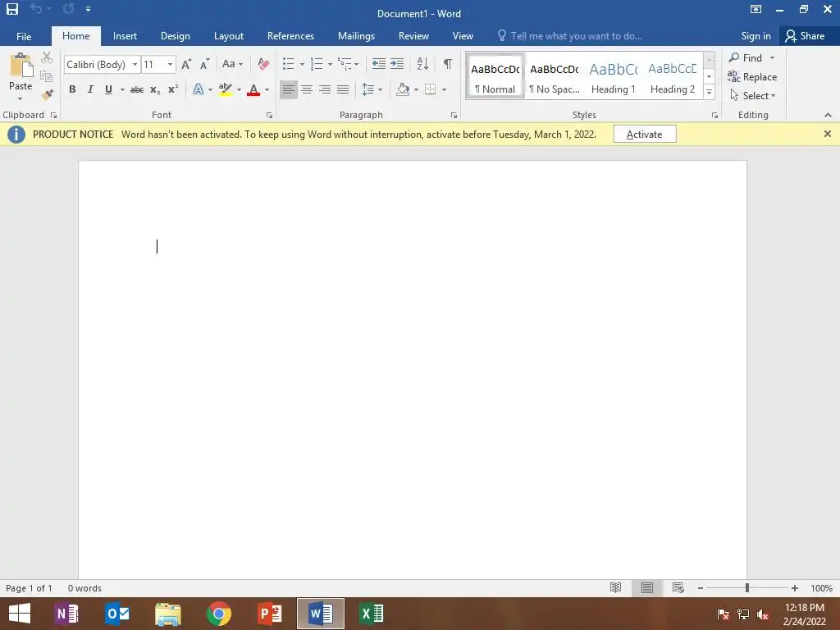This screenshot has height=630, width=840.
Task: Click the Undo arrow icon
Action: point(36,8)
